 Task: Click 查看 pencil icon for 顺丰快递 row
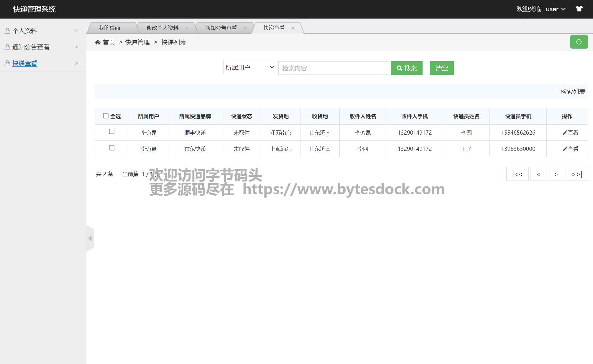(x=565, y=133)
